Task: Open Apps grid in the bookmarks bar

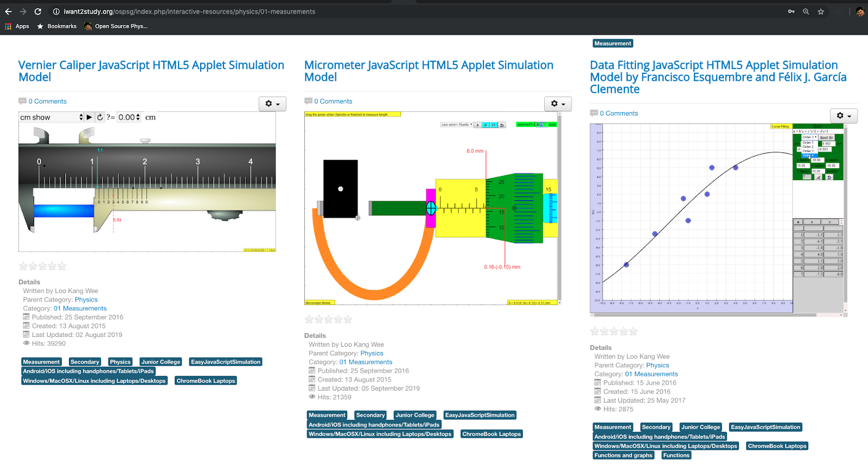Action: [17, 26]
